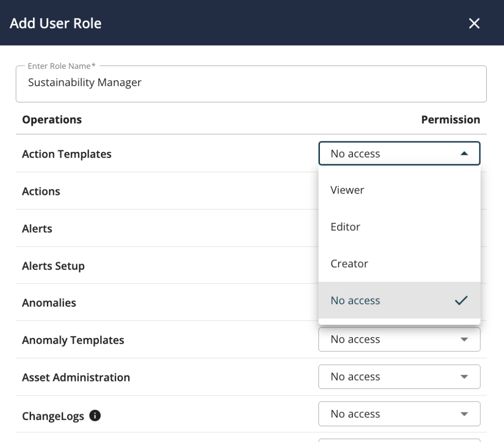Viewport: 504px width, 442px height.
Task: Open the Asset Administration permission dropdown
Action: 399,377
